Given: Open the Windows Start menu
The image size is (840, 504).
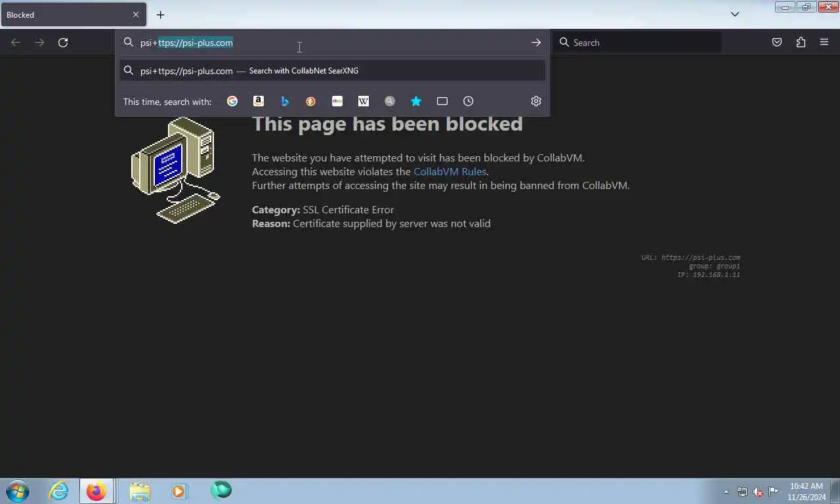Looking at the screenshot, I should tap(18, 491).
